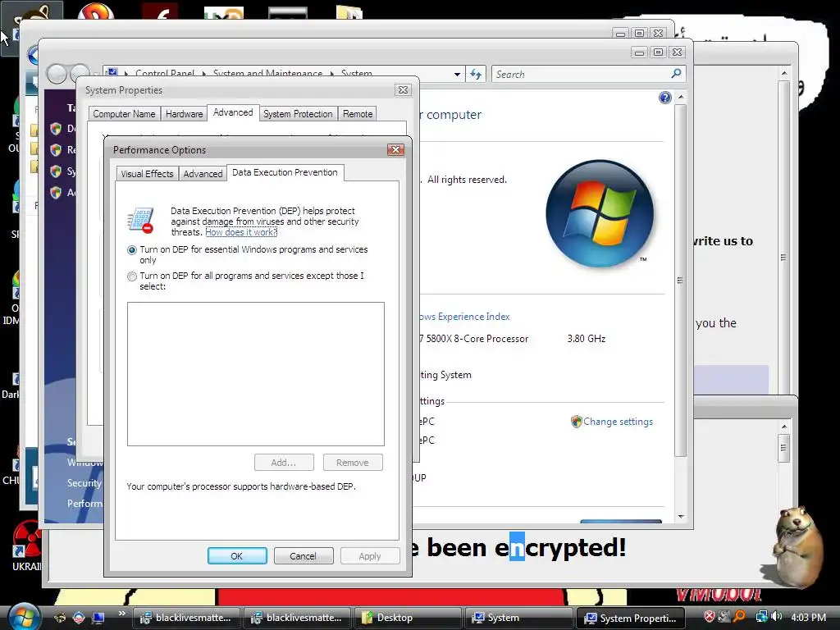Click the first Quick Launch icon
This screenshot has height=630, width=840.
pos(60,618)
